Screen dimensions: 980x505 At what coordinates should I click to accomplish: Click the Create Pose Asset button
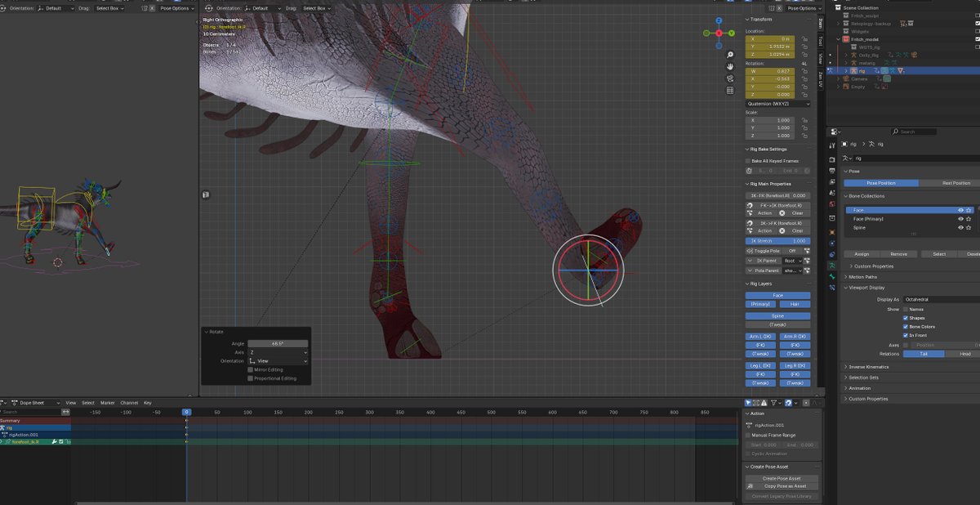(x=781, y=478)
